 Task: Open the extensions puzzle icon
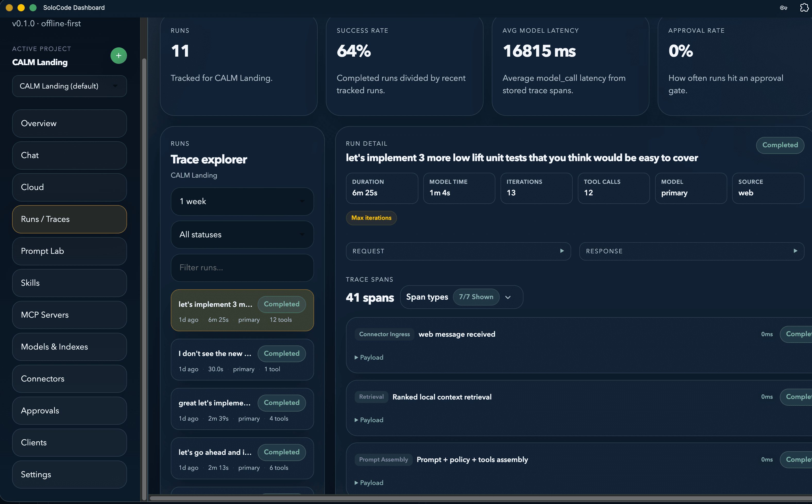coord(804,8)
